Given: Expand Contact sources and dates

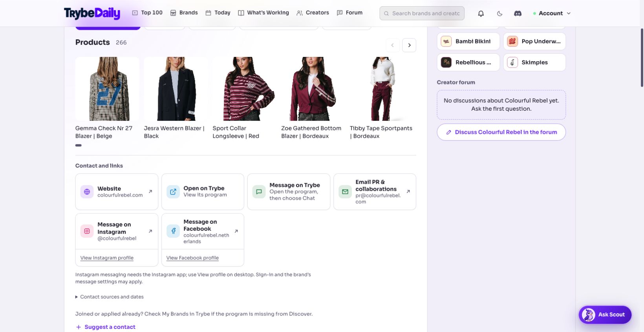Looking at the screenshot, I should (x=110, y=297).
